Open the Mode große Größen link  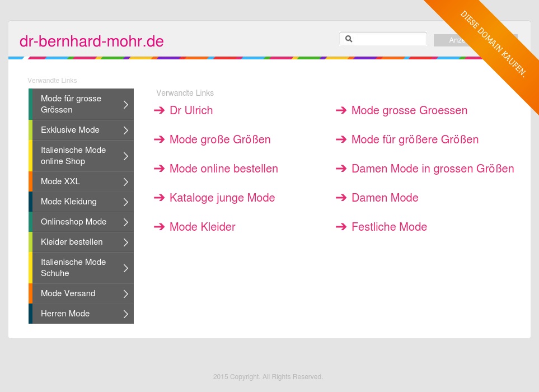(220, 139)
